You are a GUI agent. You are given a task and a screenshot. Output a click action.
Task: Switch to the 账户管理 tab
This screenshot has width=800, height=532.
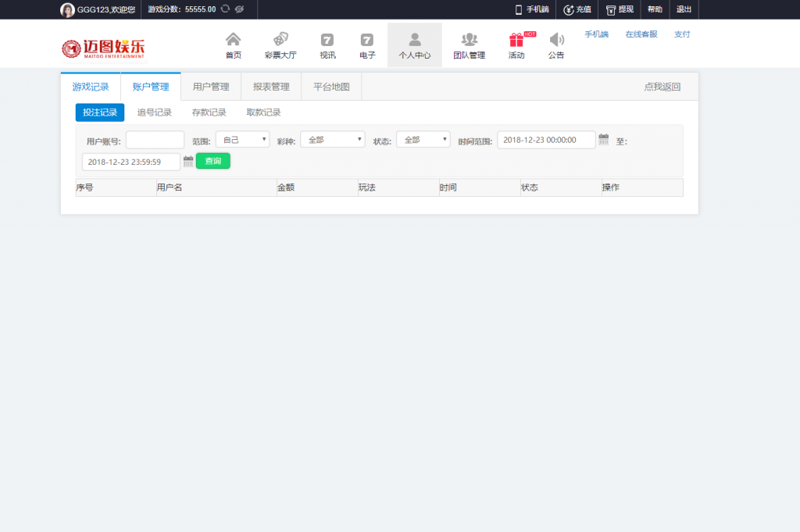(151, 87)
